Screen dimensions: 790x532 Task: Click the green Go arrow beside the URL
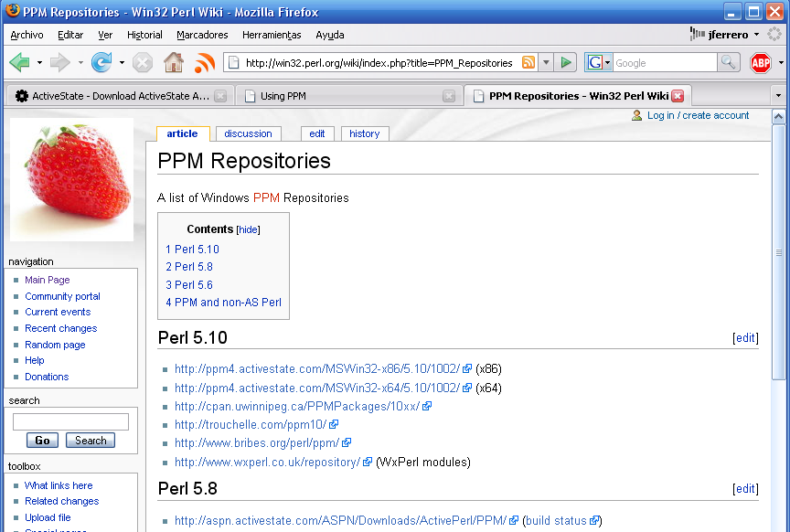coord(566,62)
